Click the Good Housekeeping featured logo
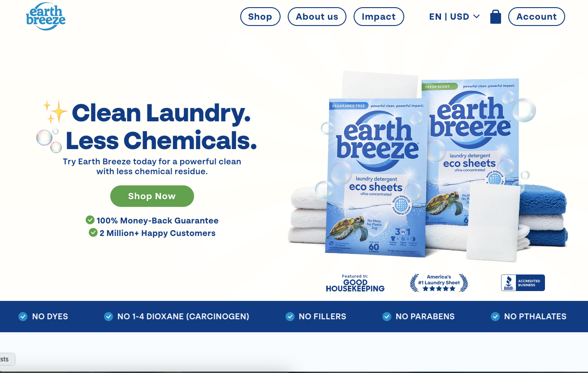Viewport: 588px width, 373px height. click(355, 283)
